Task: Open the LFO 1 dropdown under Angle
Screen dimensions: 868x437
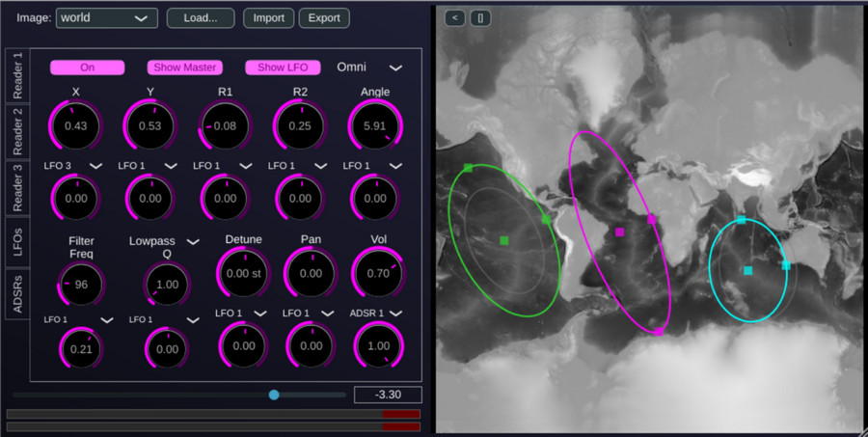Action: point(372,166)
